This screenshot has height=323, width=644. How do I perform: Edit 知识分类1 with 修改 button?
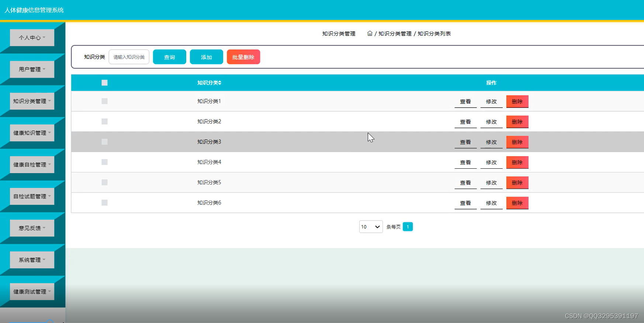(x=491, y=102)
